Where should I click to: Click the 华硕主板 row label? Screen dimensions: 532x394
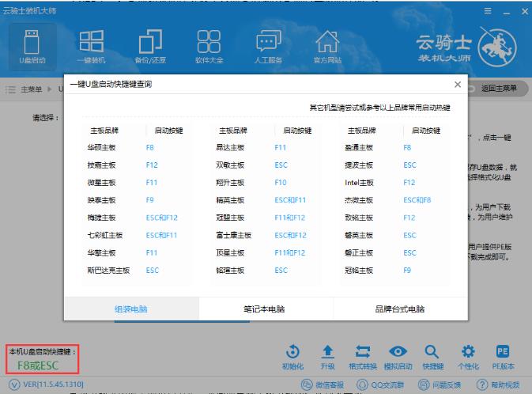tap(101, 147)
